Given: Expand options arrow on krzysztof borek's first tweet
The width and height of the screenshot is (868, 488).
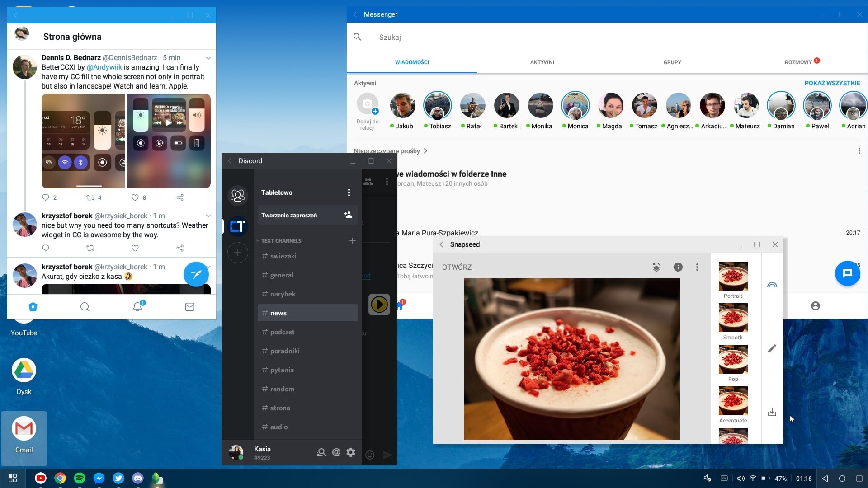Looking at the screenshot, I should pos(208,216).
